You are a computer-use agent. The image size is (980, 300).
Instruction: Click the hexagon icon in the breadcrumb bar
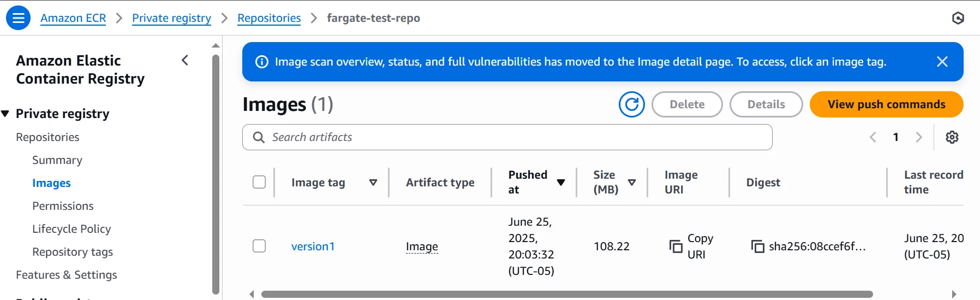point(958,18)
